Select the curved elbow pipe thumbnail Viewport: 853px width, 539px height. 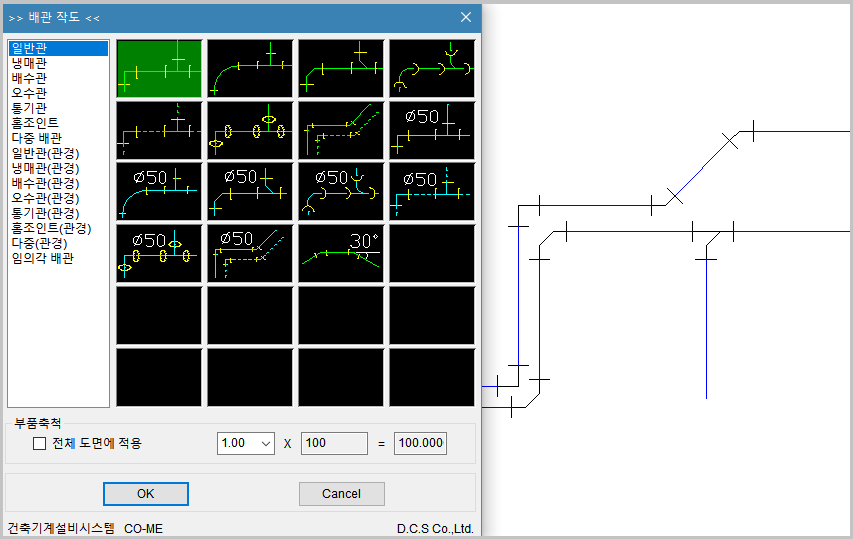pos(250,68)
